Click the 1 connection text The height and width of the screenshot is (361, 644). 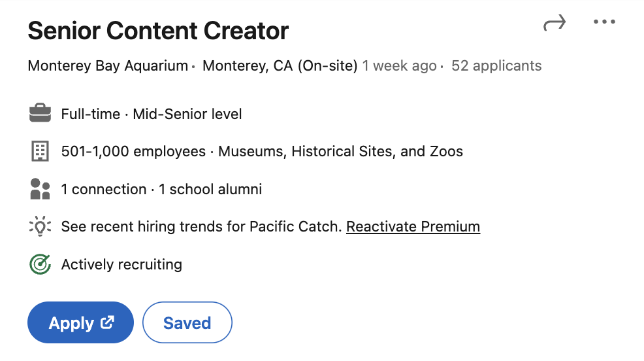coord(103,190)
